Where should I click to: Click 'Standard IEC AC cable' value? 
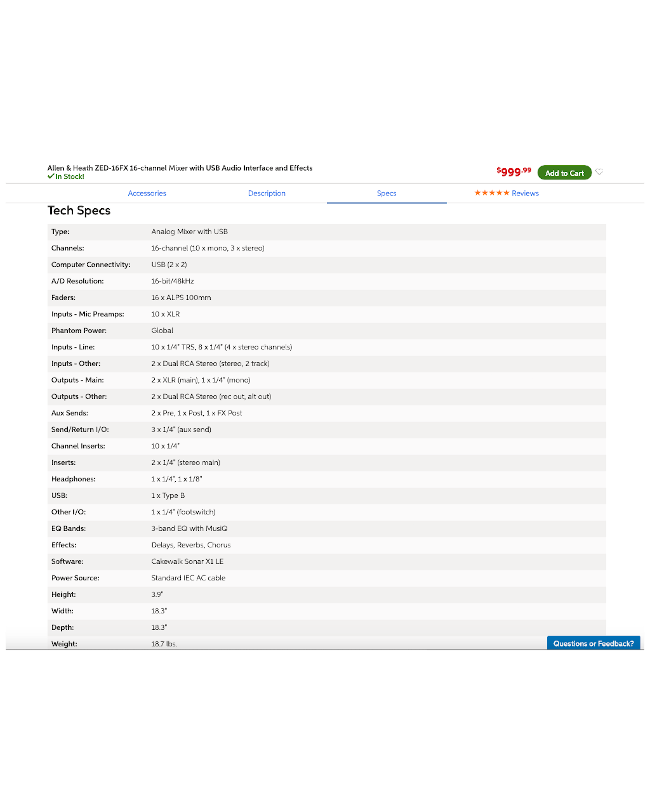[x=188, y=578]
